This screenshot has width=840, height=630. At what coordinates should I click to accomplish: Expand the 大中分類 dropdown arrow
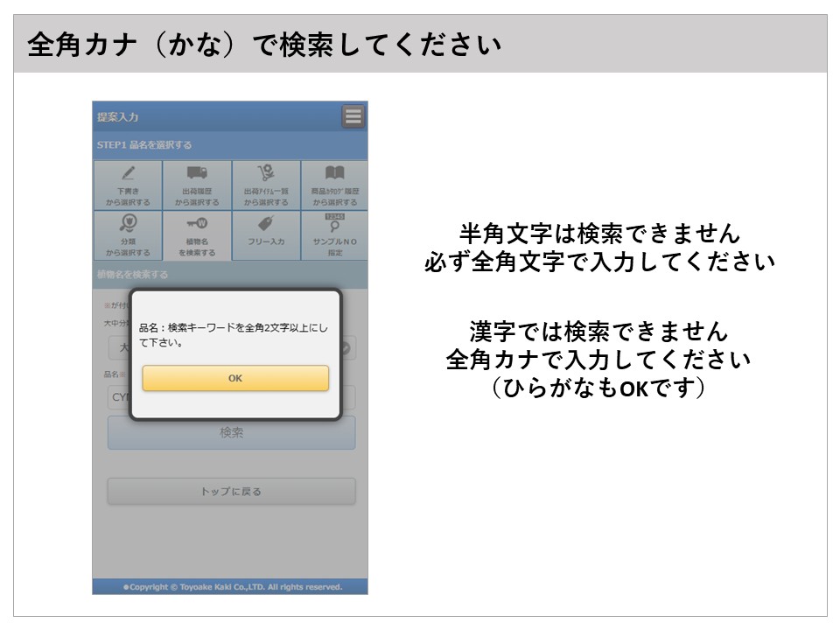(x=346, y=348)
